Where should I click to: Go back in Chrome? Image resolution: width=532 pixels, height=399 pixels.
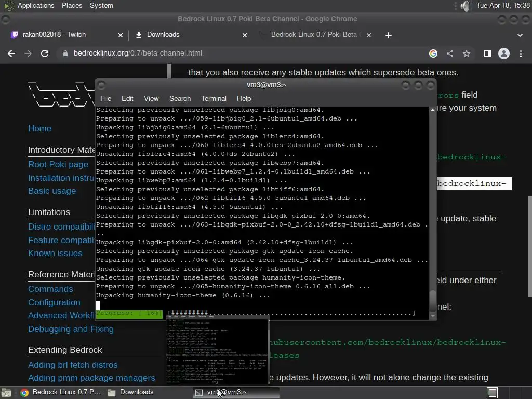coord(11,54)
